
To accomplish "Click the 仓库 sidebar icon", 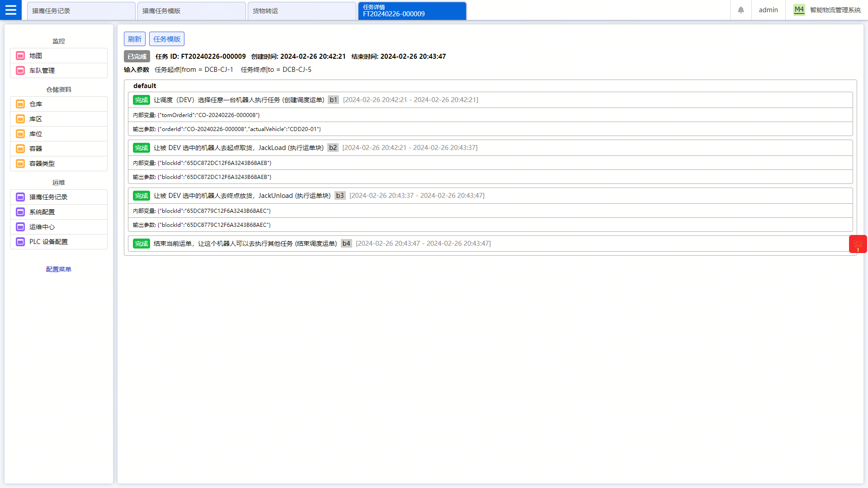I will (20, 104).
